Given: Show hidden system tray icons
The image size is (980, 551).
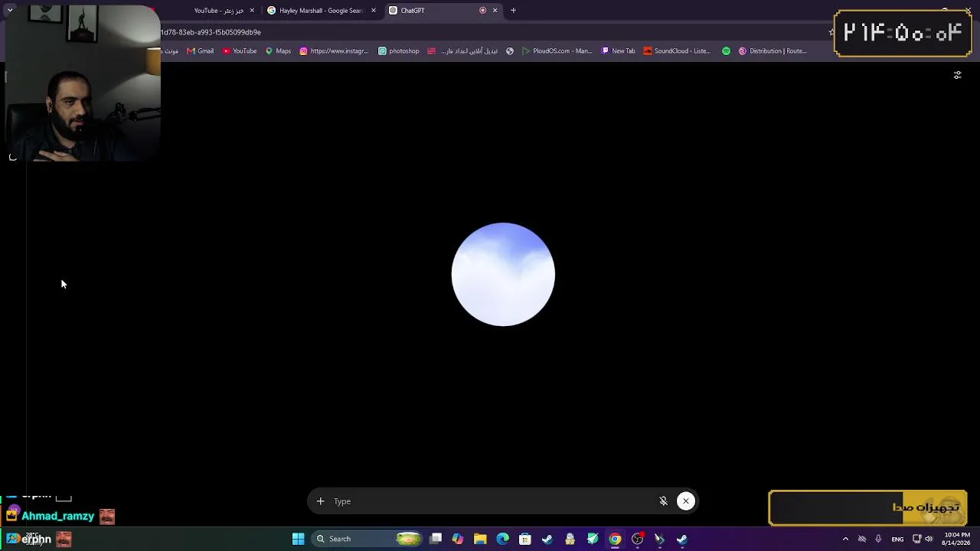Looking at the screenshot, I should click(845, 539).
